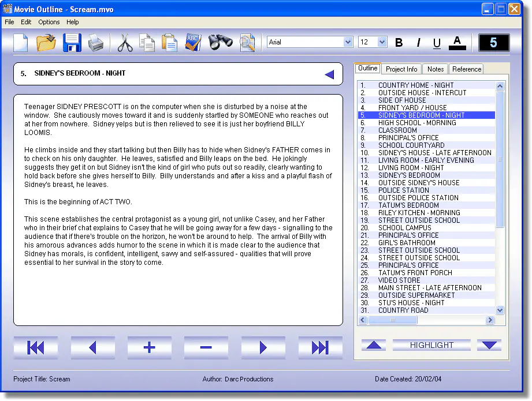Open the font size 12 dropdown
This screenshot has width=532, height=401.
382,42
